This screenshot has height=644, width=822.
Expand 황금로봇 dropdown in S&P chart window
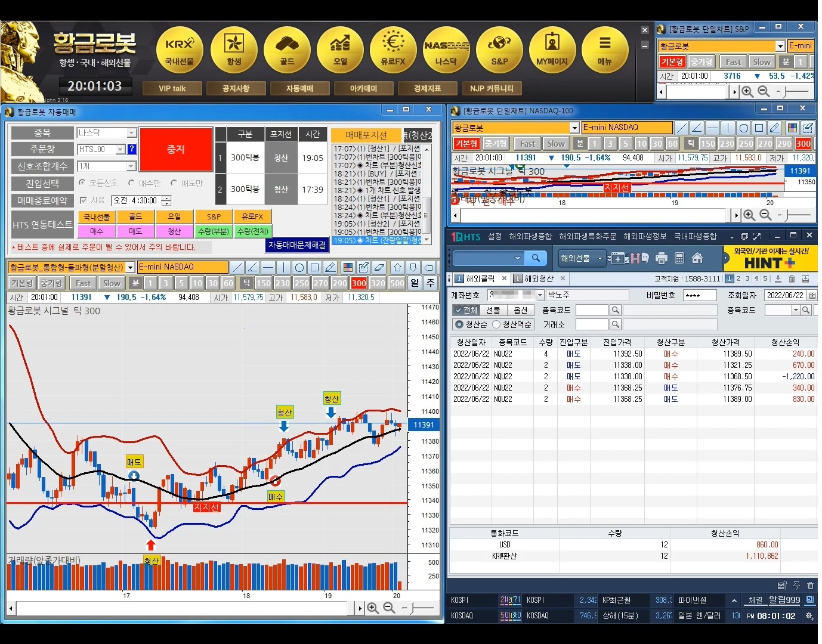pos(780,46)
